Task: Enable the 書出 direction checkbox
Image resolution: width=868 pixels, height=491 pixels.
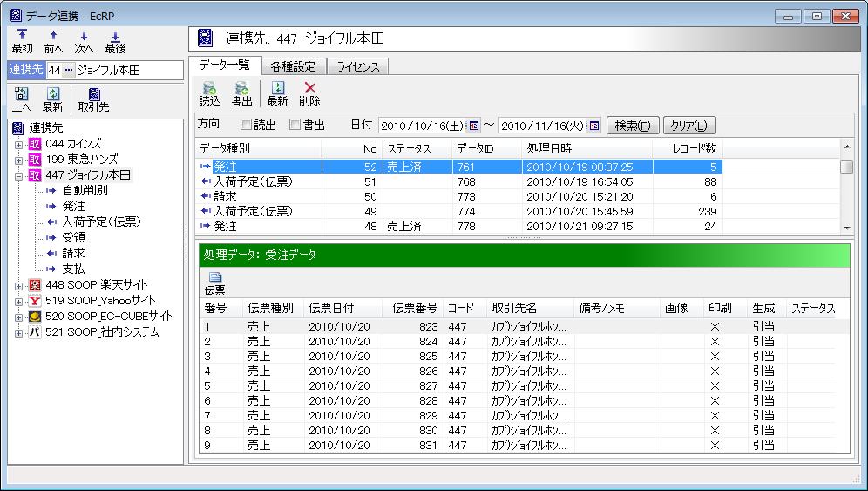Action: 295,125
